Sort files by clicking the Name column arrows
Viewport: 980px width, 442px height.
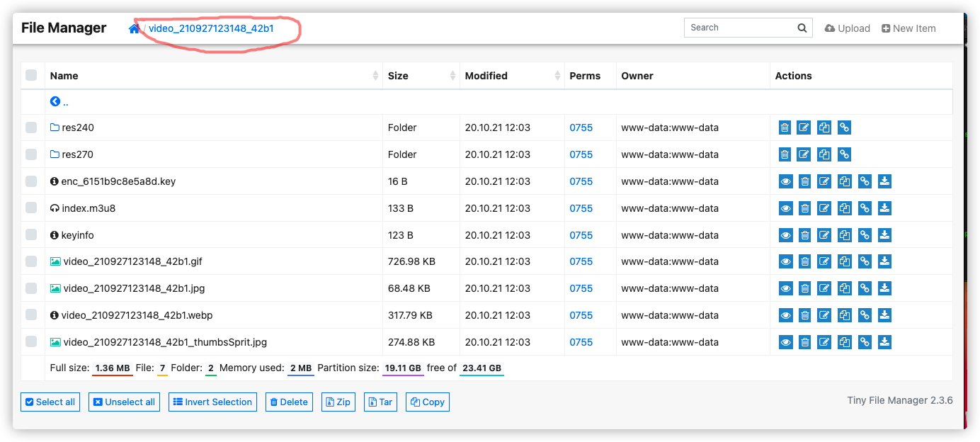(376, 75)
